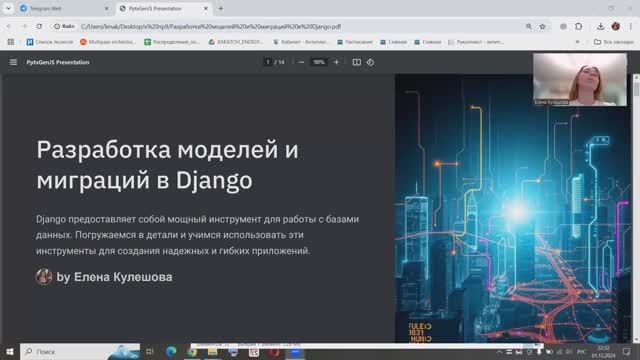Click author name 'by Елена Кулешова'
Viewport: 640px width, 360px height.
pyautogui.click(x=114, y=277)
